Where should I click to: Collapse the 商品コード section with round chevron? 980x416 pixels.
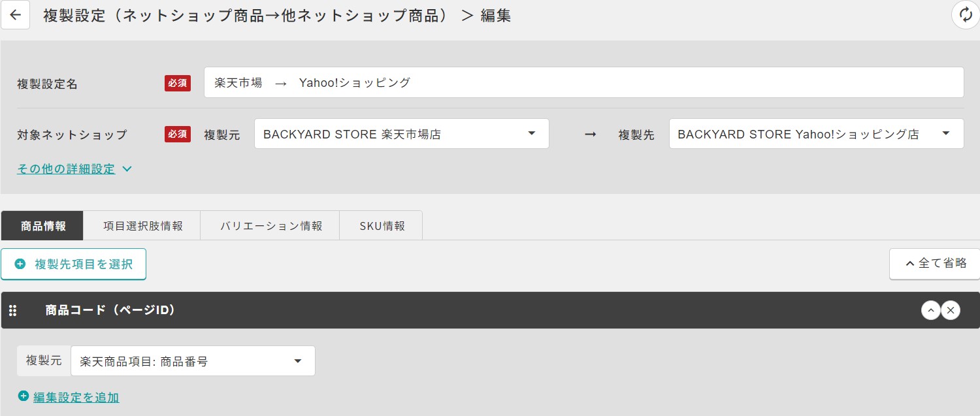931,310
